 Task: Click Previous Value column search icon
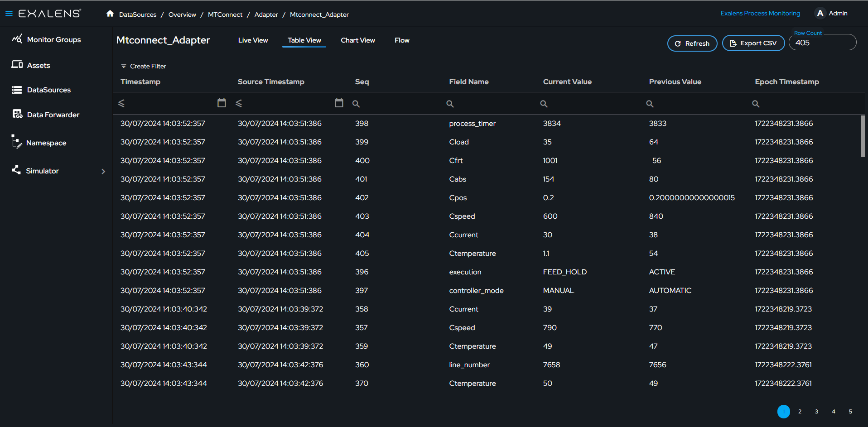tap(650, 104)
